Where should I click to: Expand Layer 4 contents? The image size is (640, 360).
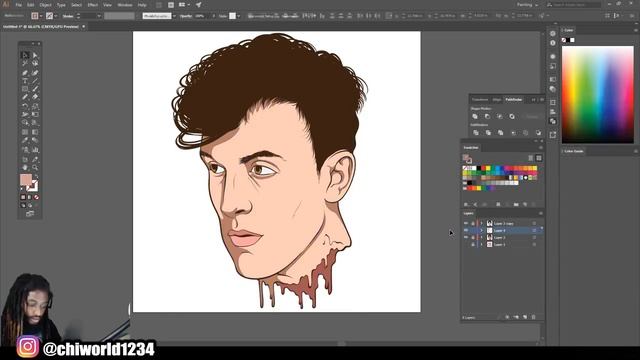click(x=481, y=230)
